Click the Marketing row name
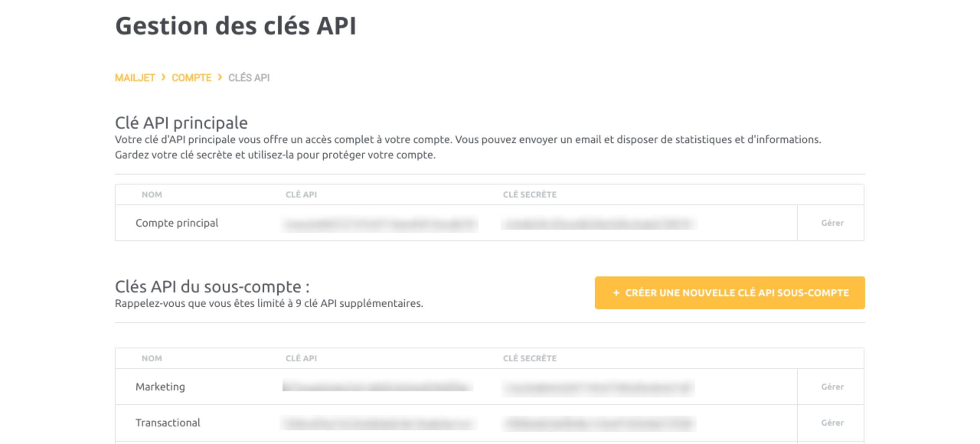This screenshot has width=980, height=444. click(x=160, y=387)
